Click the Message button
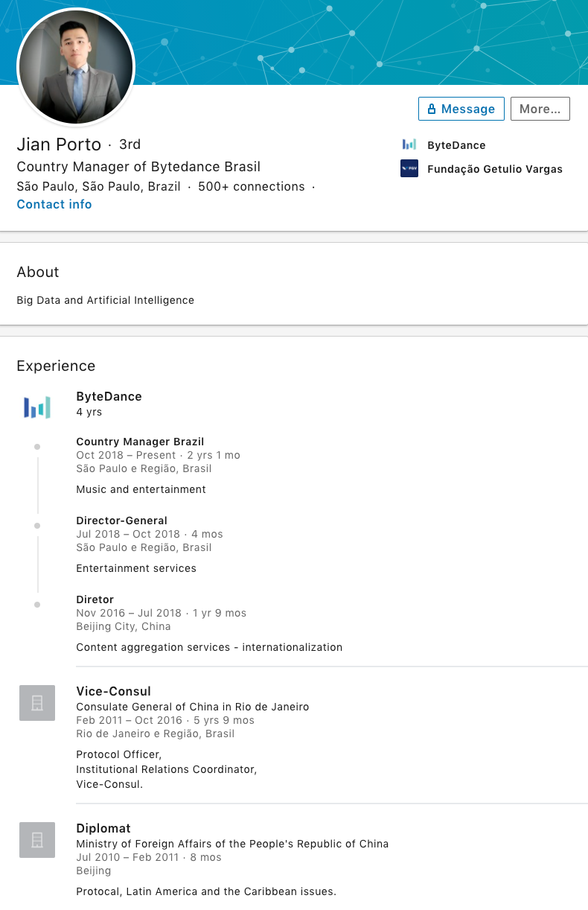Image resolution: width=588 pixels, height=910 pixels. pos(461,109)
